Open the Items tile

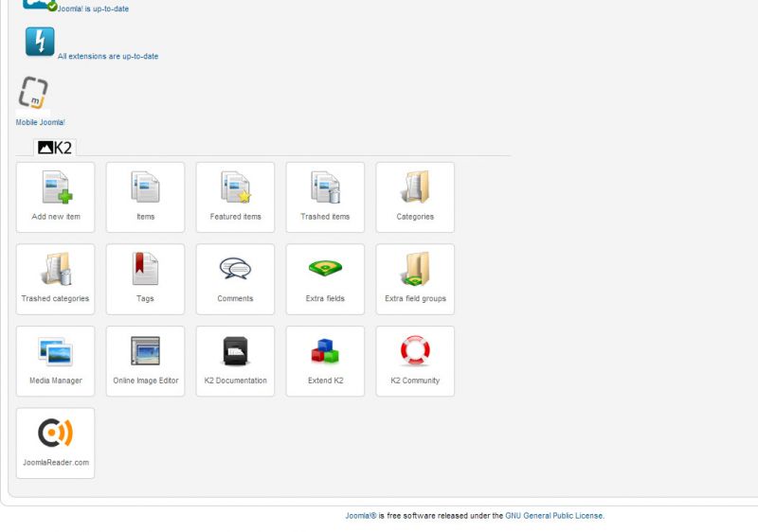[146, 198]
